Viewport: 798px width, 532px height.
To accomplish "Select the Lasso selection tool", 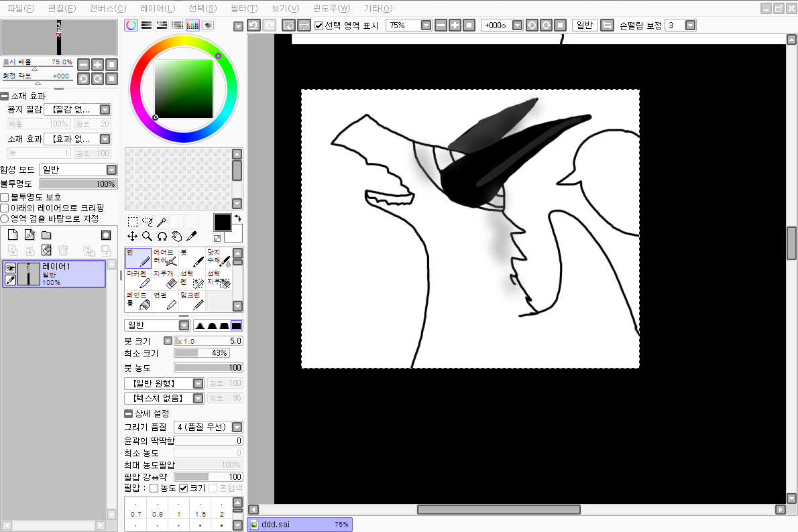I will 147,222.
